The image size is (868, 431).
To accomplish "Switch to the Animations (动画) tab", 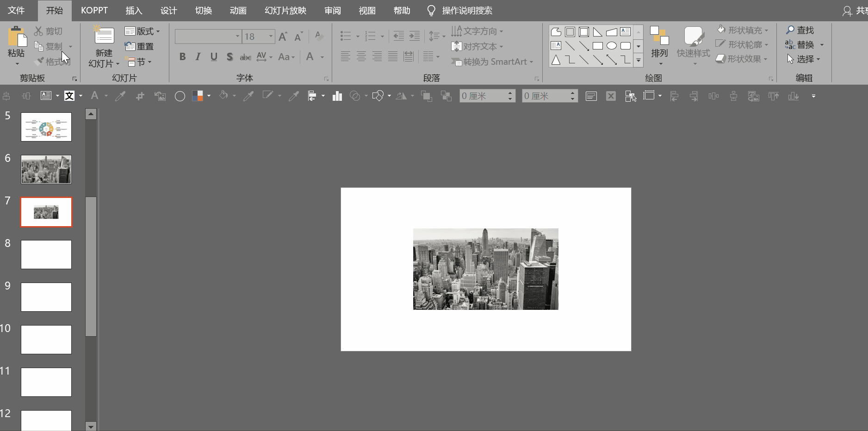I will pos(238,11).
